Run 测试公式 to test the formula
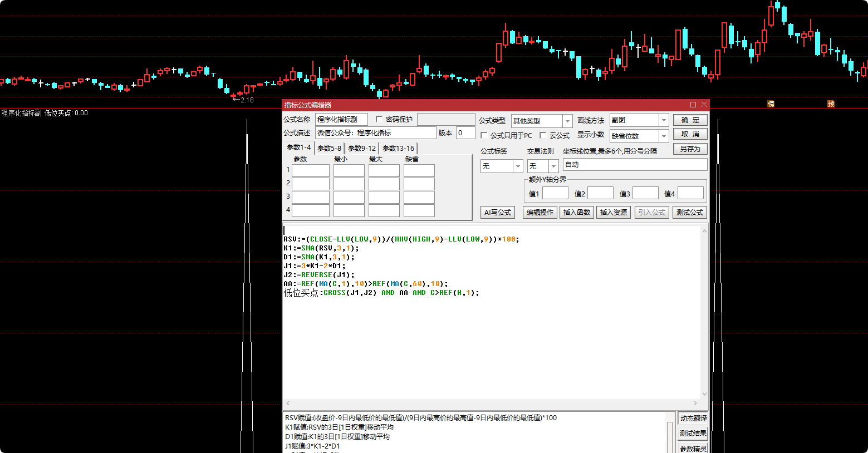 tap(690, 212)
